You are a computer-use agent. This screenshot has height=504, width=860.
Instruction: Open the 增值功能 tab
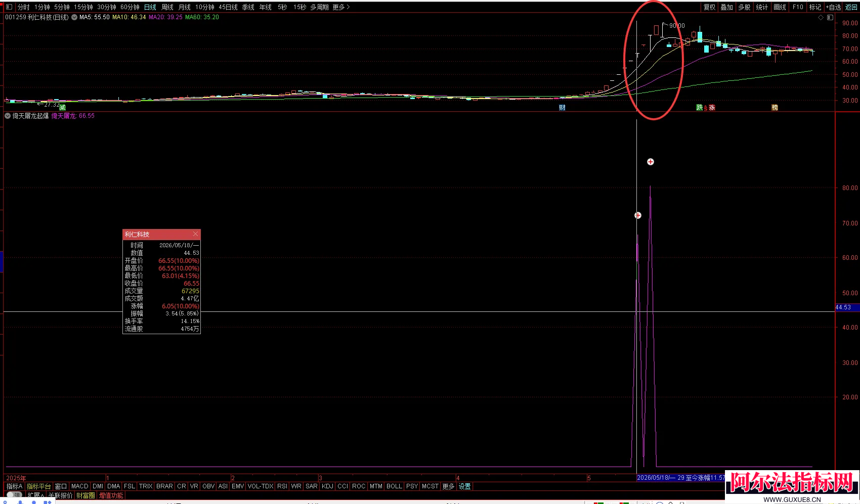point(111,495)
